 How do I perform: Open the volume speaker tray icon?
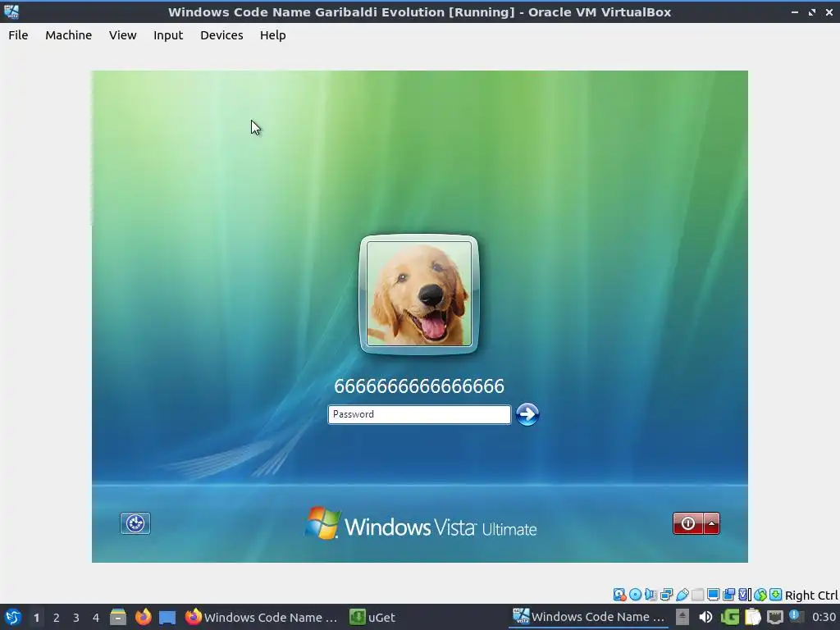tap(706, 617)
